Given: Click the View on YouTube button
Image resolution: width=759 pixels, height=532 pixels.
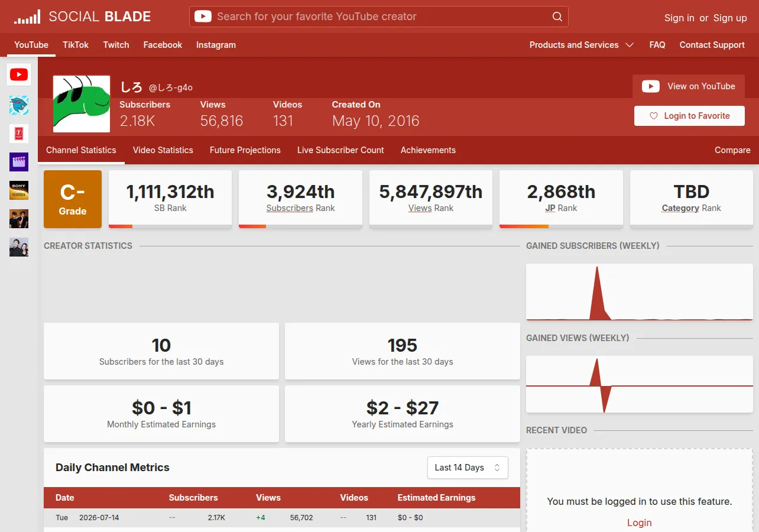Looking at the screenshot, I should point(689,86).
